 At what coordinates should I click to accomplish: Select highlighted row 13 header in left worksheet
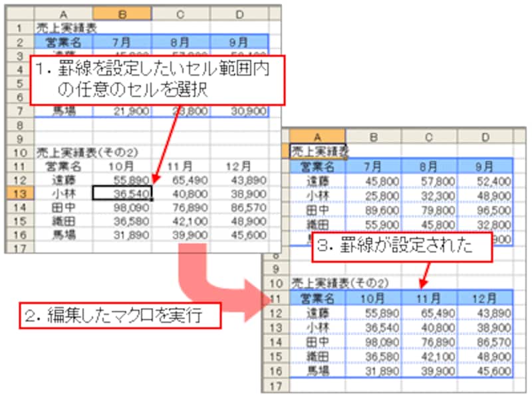pos(20,194)
